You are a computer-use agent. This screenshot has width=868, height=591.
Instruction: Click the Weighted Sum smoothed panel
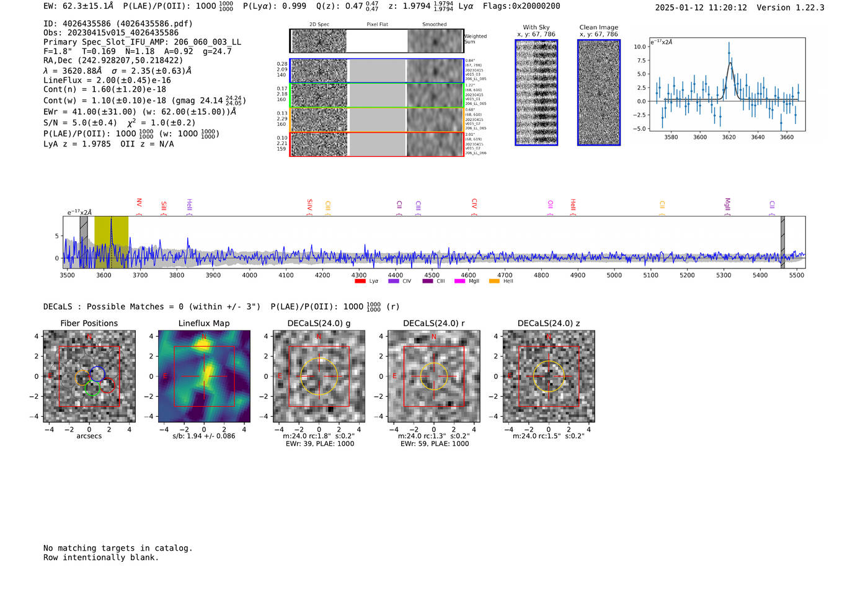(435, 41)
